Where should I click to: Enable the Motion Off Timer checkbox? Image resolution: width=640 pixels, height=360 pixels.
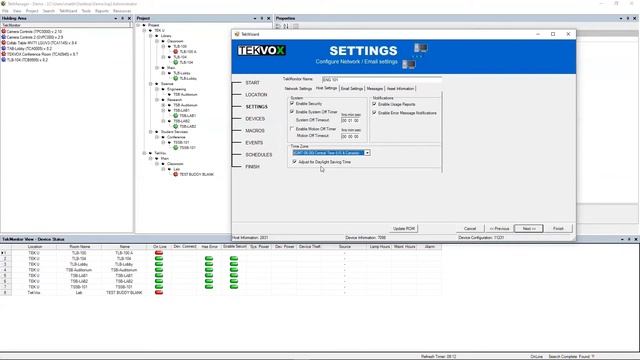292,129
